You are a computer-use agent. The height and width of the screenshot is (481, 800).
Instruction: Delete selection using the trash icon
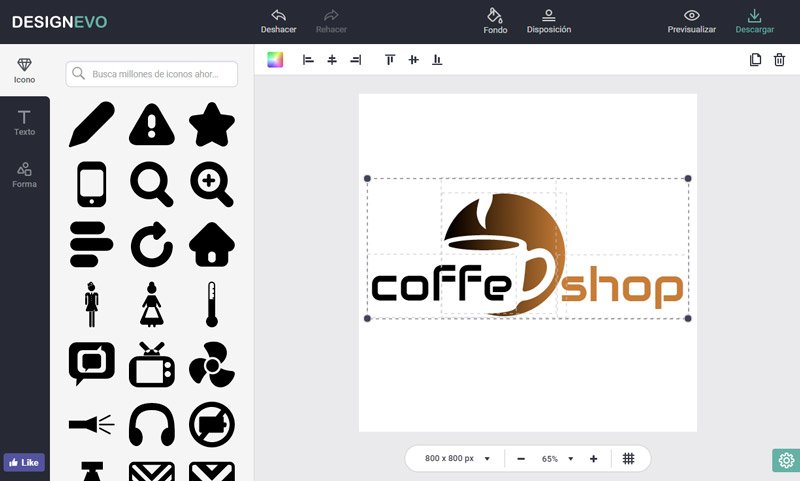(779, 60)
